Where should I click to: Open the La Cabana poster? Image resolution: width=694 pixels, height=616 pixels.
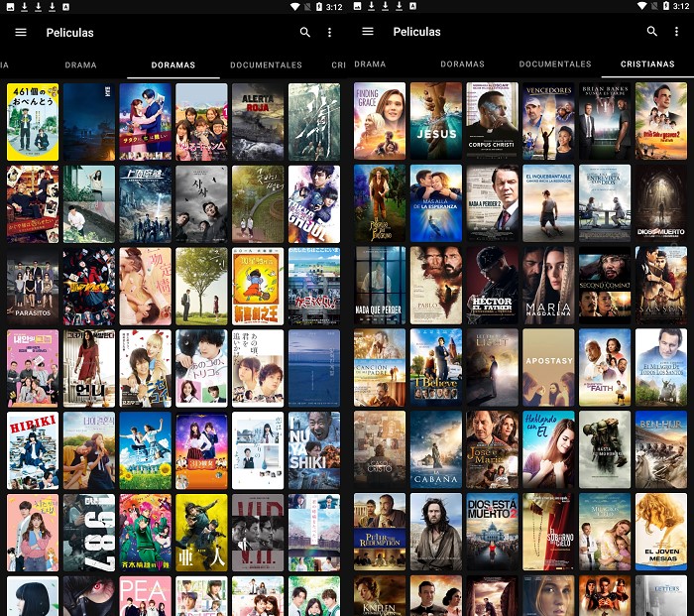pyautogui.click(x=436, y=449)
